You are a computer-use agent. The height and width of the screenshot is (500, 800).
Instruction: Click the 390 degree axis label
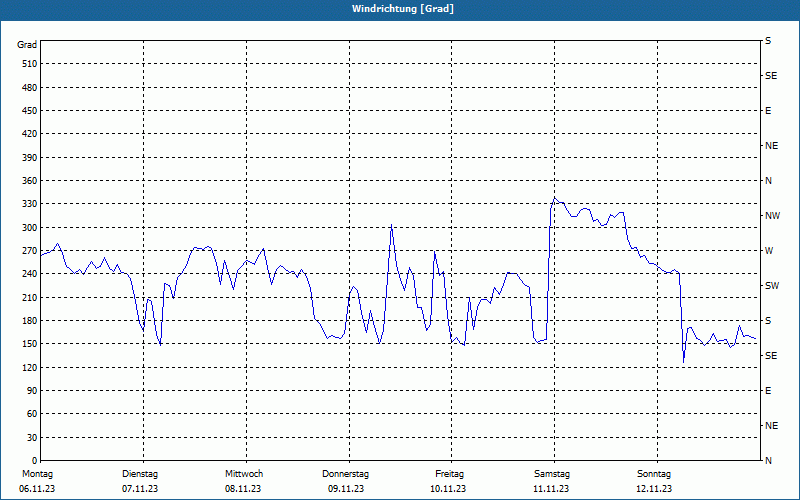[30, 157]
